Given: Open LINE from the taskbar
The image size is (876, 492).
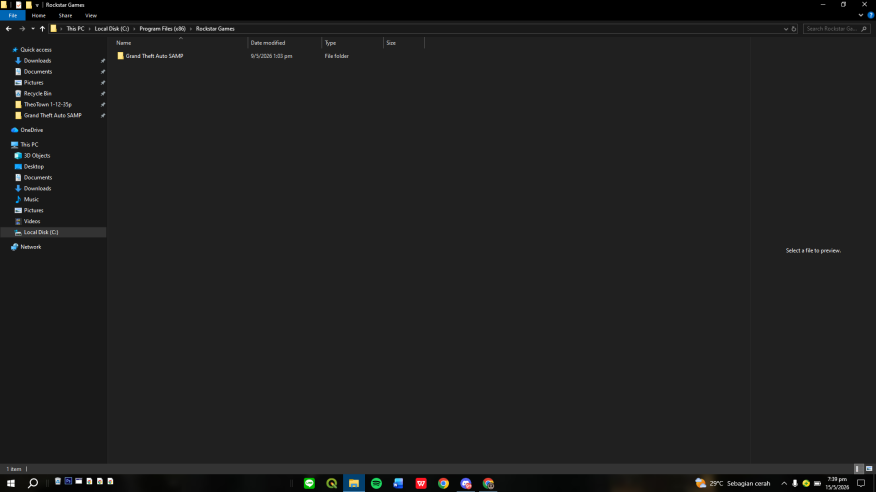Looking at the screenshot, I should click(x=309, y=483).
